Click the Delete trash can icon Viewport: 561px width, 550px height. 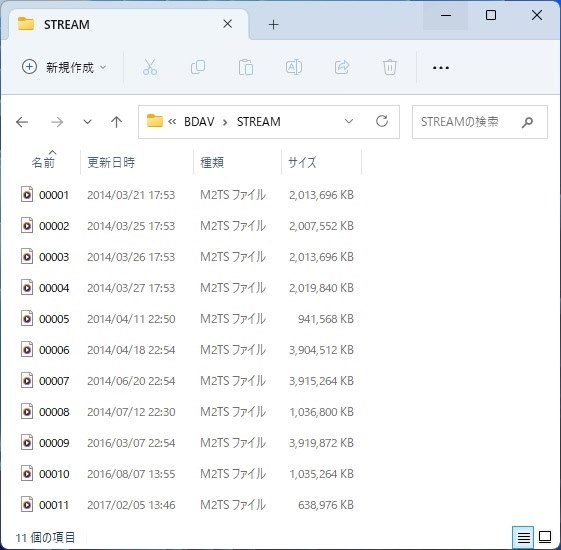click(390, 67)
